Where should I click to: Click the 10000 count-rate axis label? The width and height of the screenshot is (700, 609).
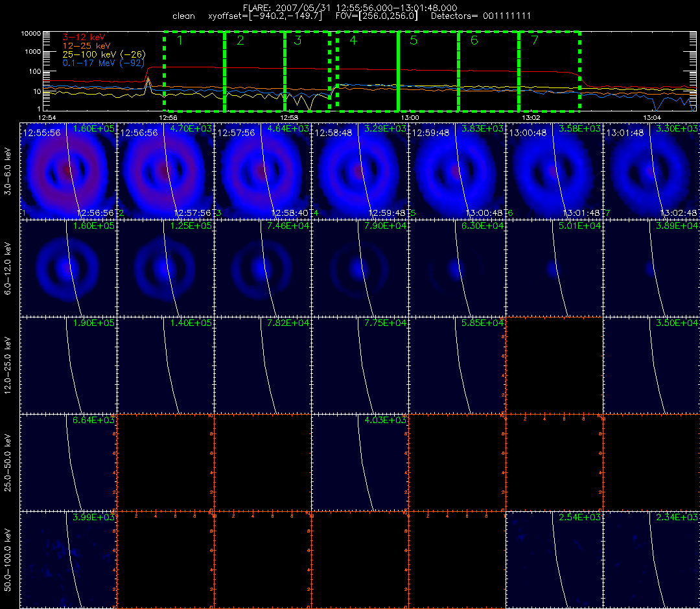pos(32,34)
